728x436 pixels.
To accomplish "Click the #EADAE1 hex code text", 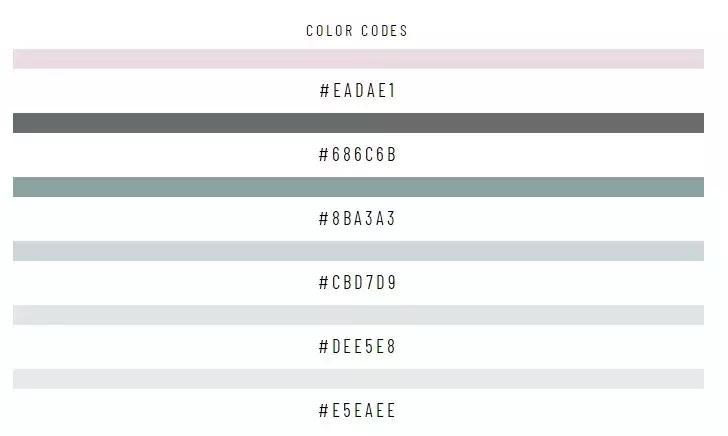I will (x=358, y=91).
